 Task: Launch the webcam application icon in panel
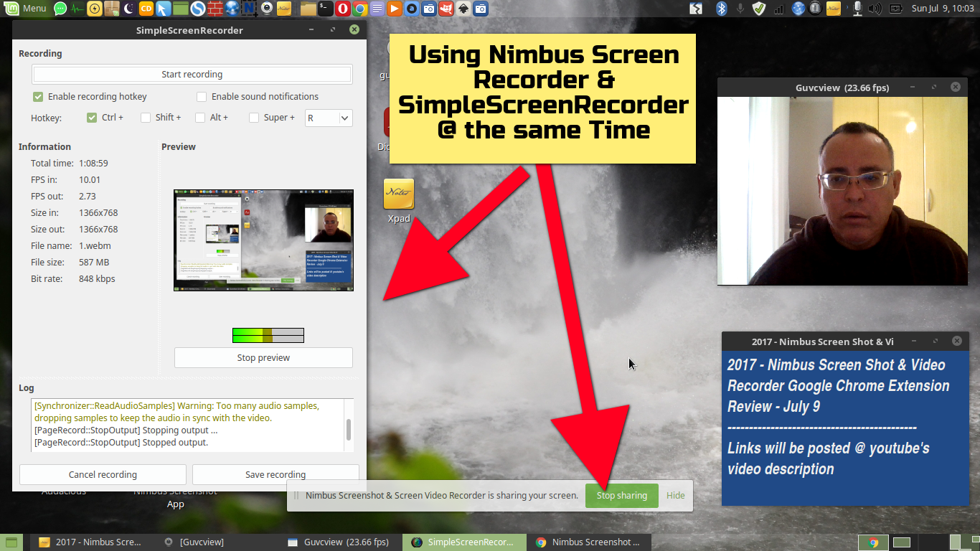click(267, 9)
